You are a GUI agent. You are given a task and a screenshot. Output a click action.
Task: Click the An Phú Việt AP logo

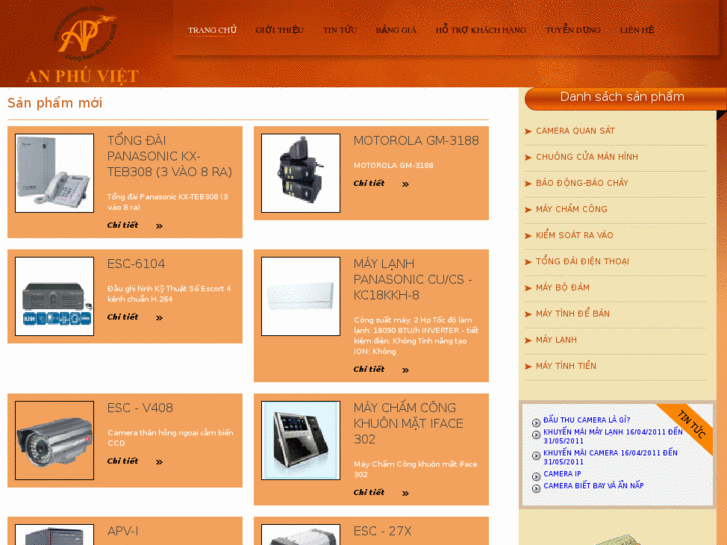83,45
